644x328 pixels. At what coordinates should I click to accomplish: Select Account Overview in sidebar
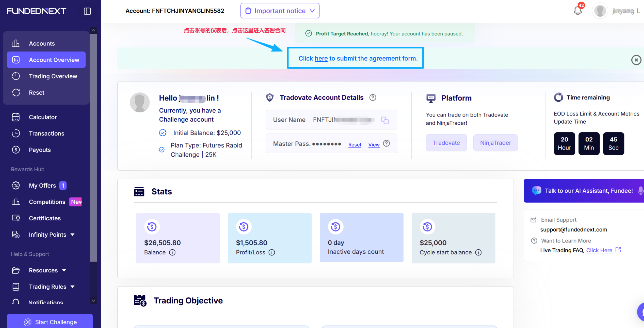tap(46, 60)
